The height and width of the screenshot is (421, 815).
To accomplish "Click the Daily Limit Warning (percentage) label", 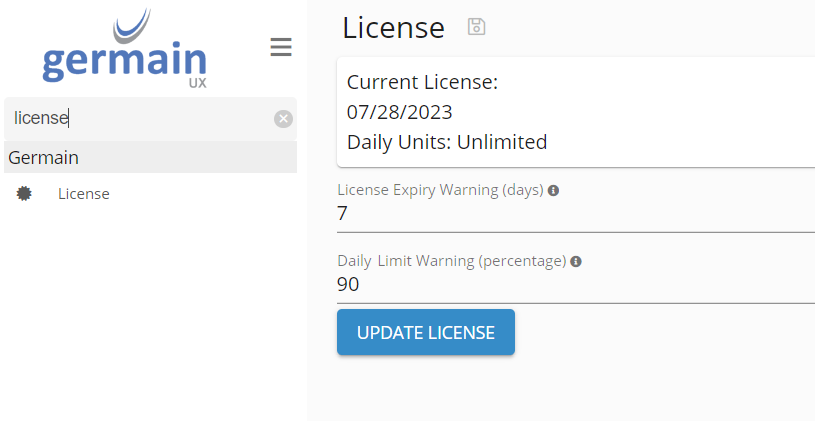I will point(452,261).
